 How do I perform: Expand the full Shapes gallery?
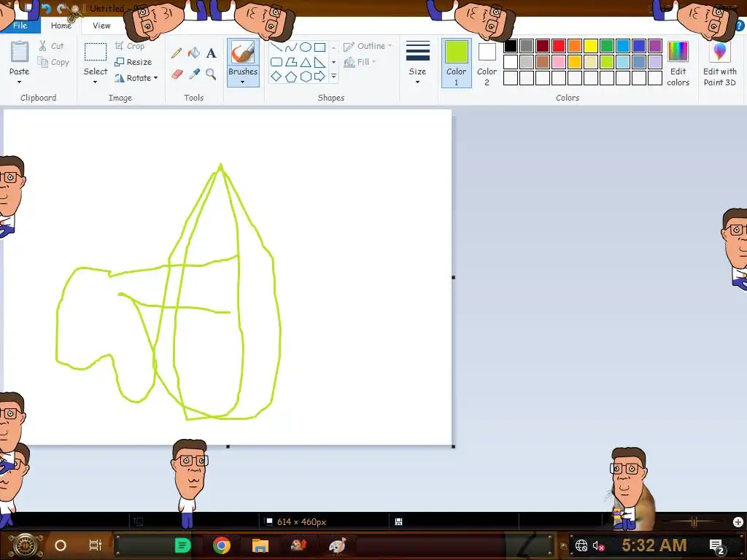click(334, 76)
